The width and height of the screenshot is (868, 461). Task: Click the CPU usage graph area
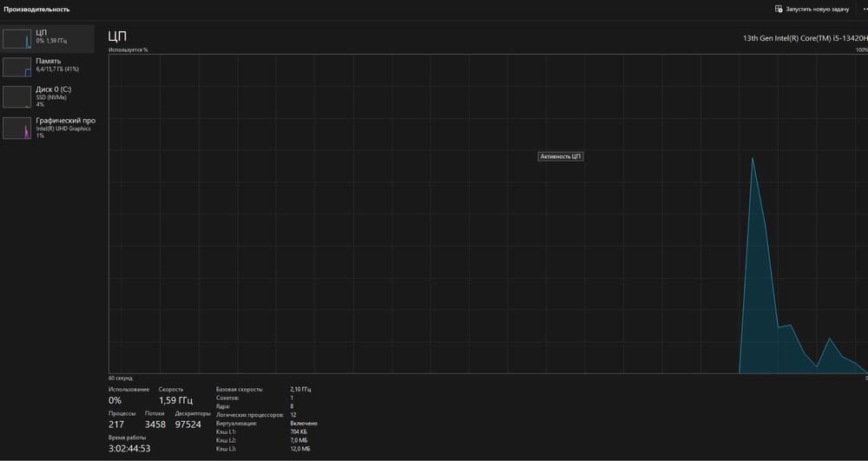coord(488,214)
